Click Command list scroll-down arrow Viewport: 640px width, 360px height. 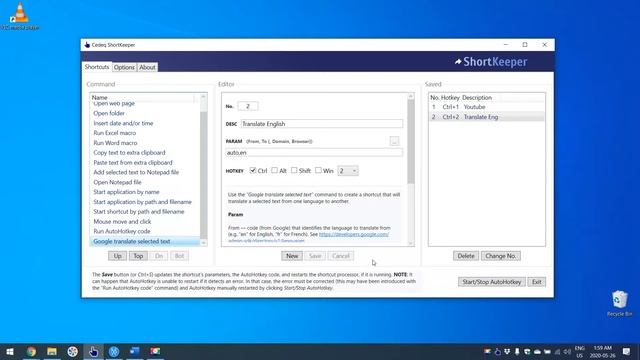point(203,242)
